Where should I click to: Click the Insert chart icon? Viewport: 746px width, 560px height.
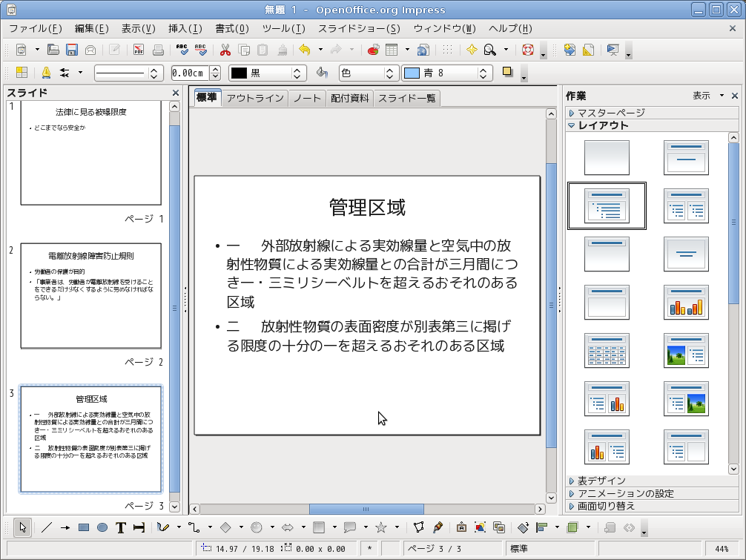point(373,50)
